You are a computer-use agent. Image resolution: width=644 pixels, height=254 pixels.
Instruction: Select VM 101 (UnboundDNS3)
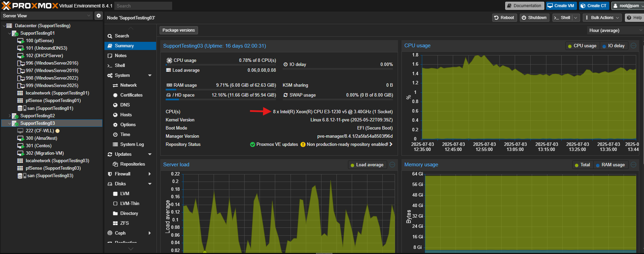pyautogui.click(x=47, y=48)
